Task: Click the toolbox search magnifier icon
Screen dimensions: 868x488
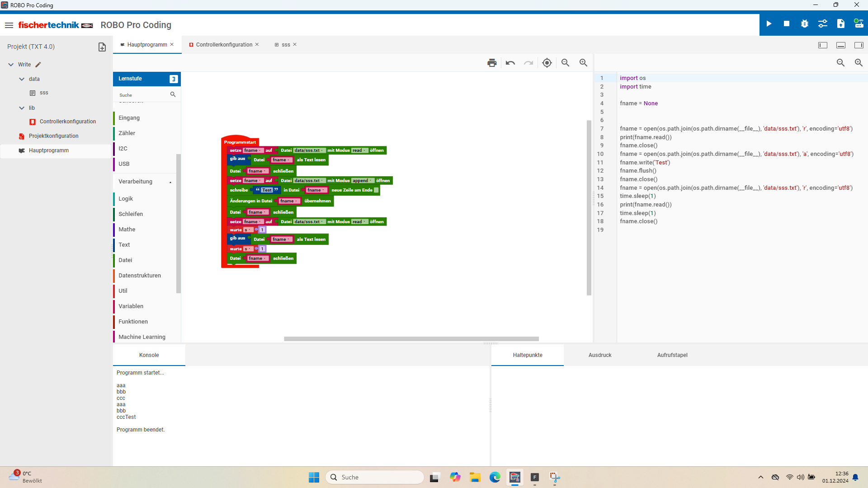Action: (x=173, y=94)
